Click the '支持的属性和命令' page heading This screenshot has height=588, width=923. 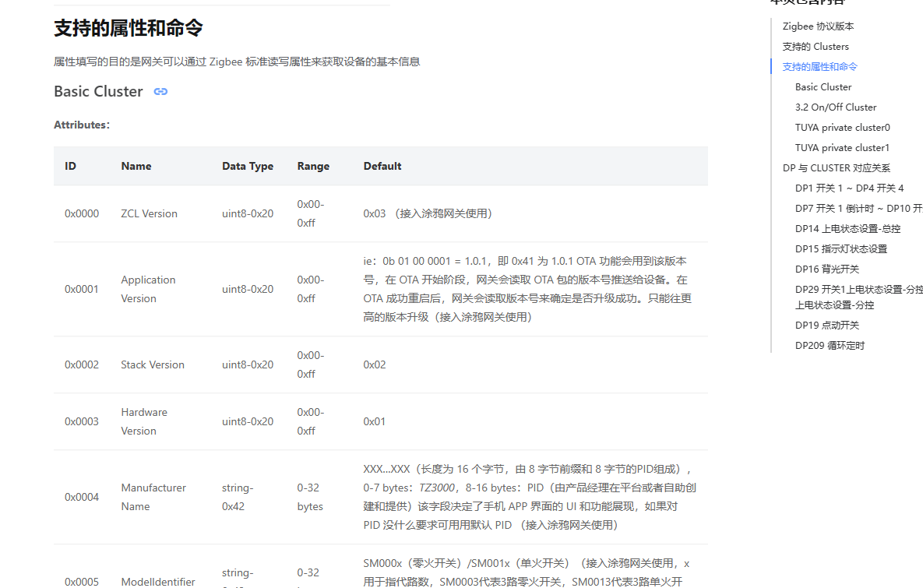pos(129,28)
